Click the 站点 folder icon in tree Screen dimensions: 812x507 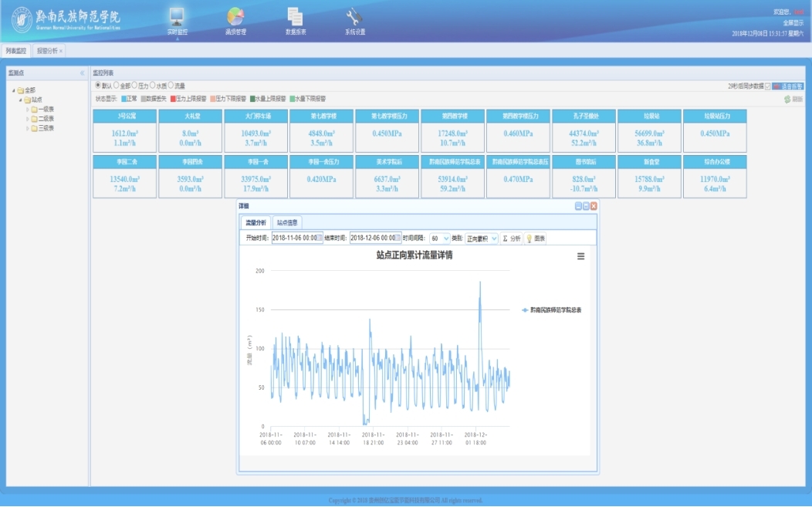coord(28,100)
